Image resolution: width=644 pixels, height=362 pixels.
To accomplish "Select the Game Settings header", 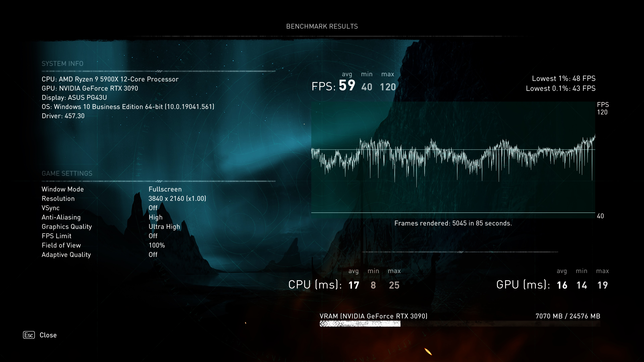I will click(67, 173).
